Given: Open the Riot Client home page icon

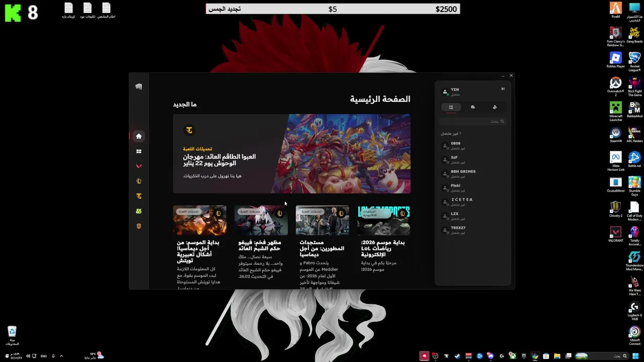Looking at the screenshot, I should 139,136.
